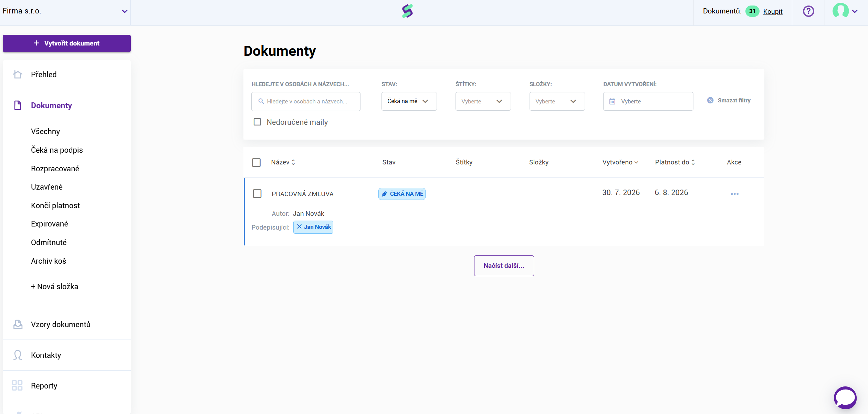This screenshot has height=414, width=868.
Task: Remove signer Jan Novák via X icon
Action: (299, 227)
